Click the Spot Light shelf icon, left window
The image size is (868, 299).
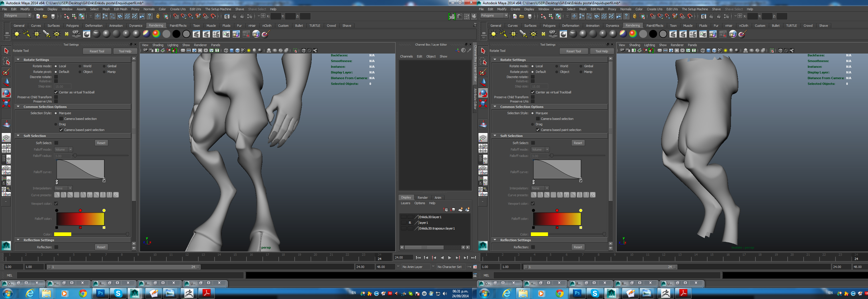[x=46, y=34]
